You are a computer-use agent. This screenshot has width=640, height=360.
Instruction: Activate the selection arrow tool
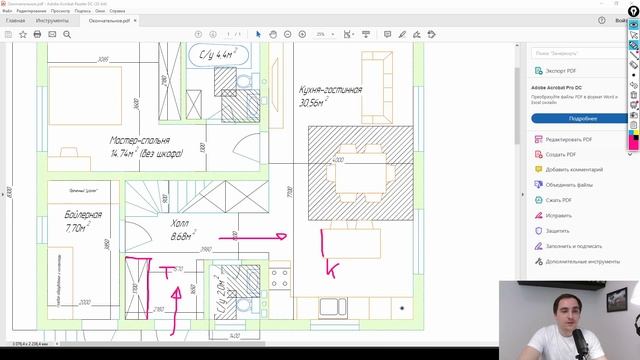click(x=258, y=35)
